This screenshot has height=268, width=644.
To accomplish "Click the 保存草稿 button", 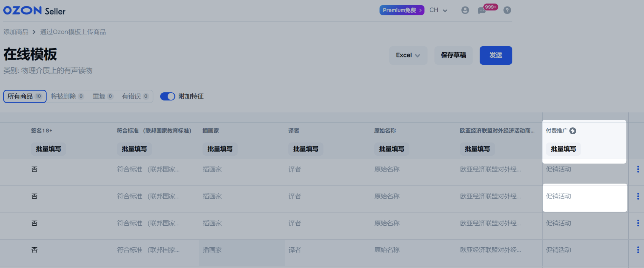I will 453,55.
